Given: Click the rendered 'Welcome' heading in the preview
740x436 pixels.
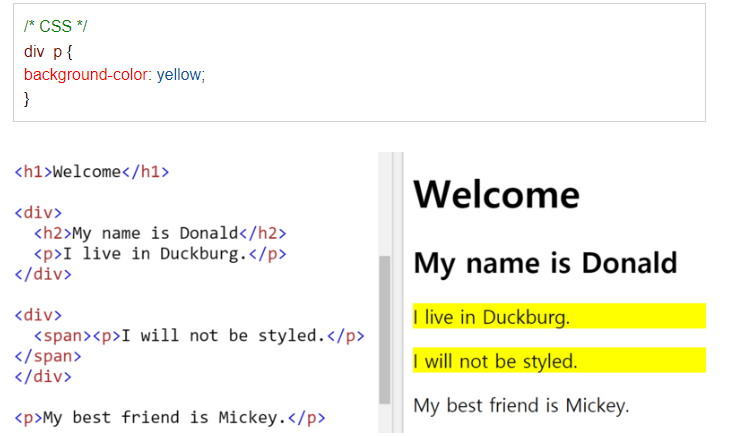Looking at the screenshot, I should click(496, 194).
